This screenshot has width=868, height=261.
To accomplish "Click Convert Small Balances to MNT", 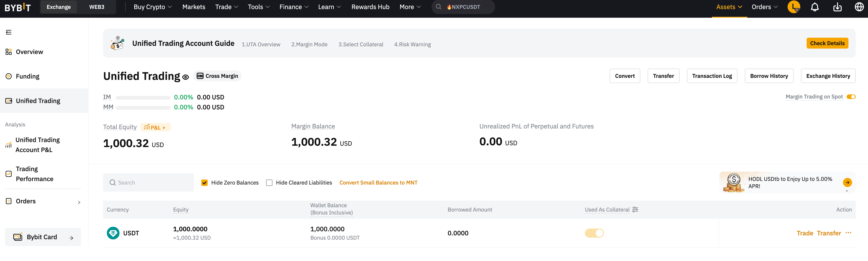I will pos(378,183).
